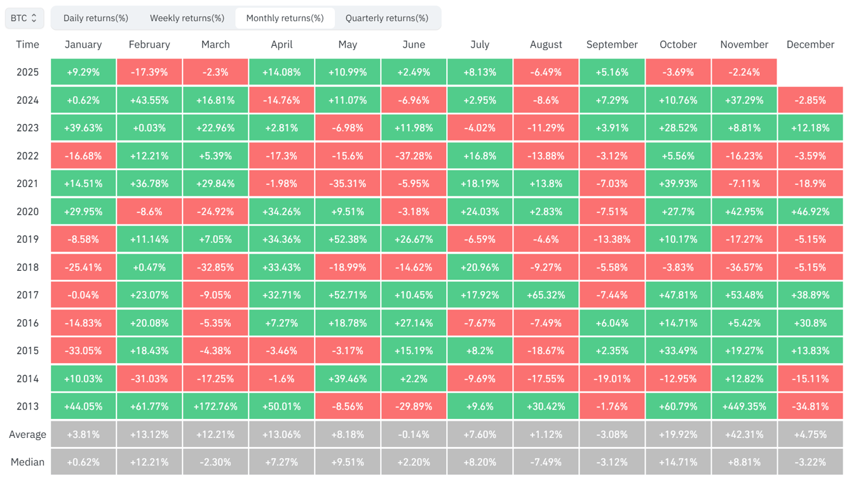Screen dimensions: 868x485
Task: Select the +46.92% December 2020 cell
Action: (810, 211)
